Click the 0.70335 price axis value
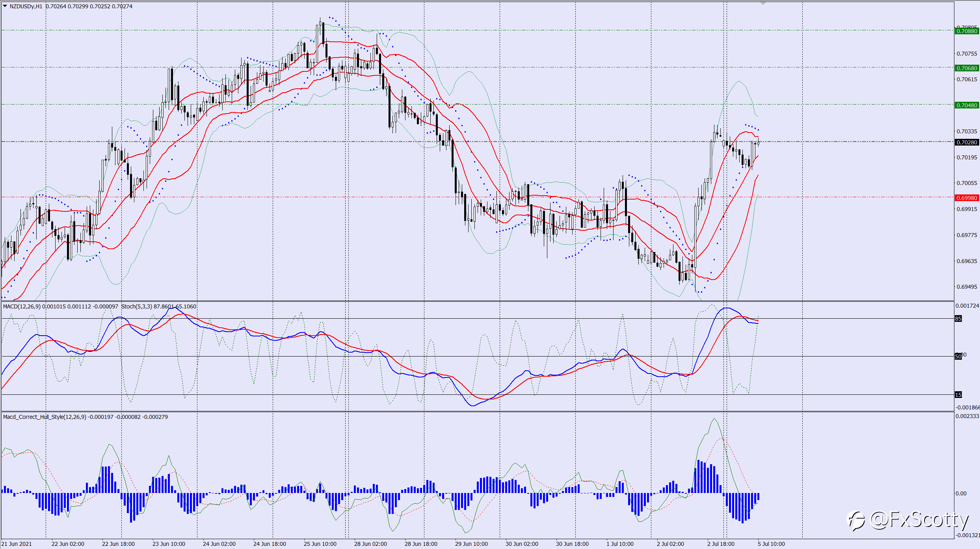The width and height of the screenshot is (980, 549). pos(967,131)
